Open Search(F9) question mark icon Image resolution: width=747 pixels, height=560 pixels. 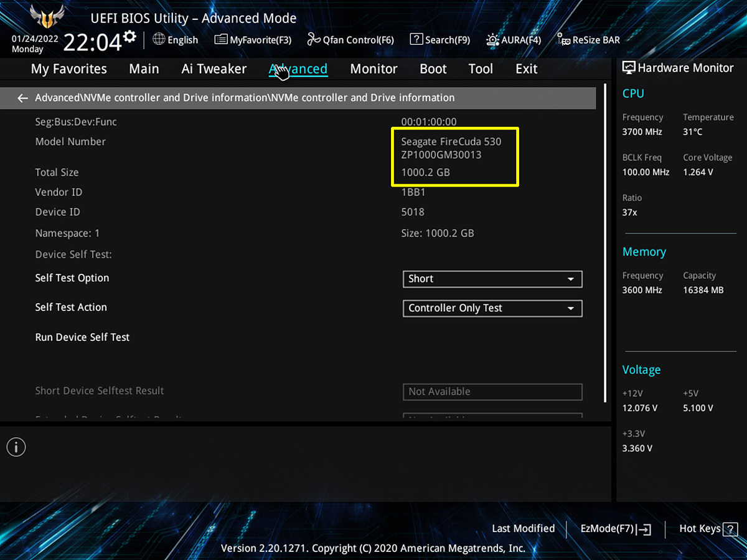coord(416,39)
